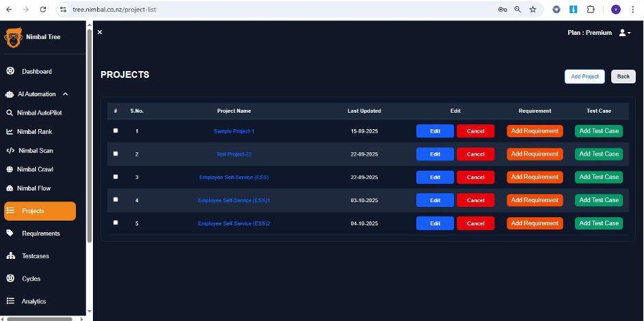This screenshot has width=644, height=321.
Task: Click the browser back arrow
Action: (9, 10)
